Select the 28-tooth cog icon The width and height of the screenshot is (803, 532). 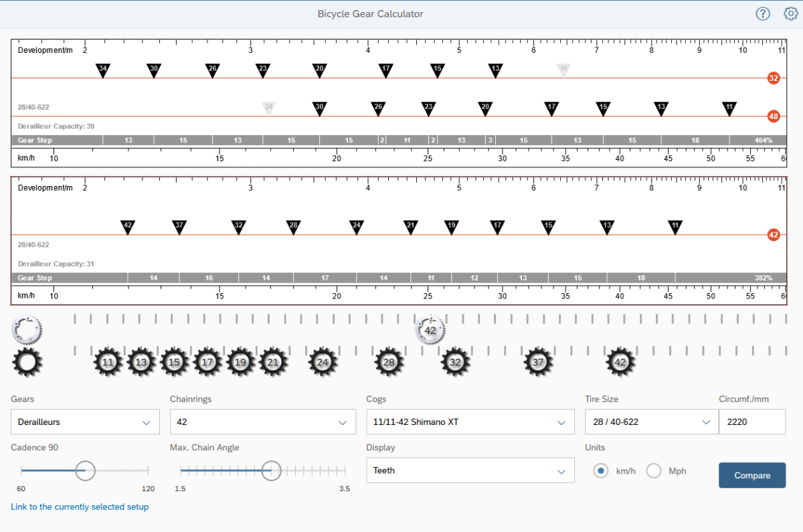point(389,362)
